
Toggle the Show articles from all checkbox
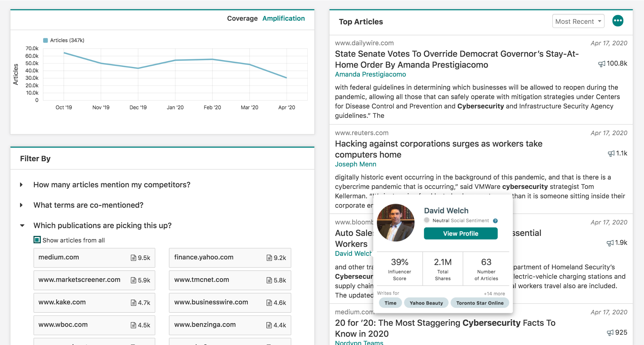tap(37, 240)
